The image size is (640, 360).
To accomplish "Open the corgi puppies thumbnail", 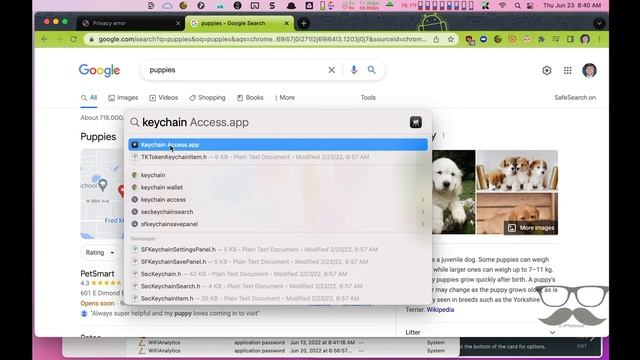I will click(x=517, y=170).
